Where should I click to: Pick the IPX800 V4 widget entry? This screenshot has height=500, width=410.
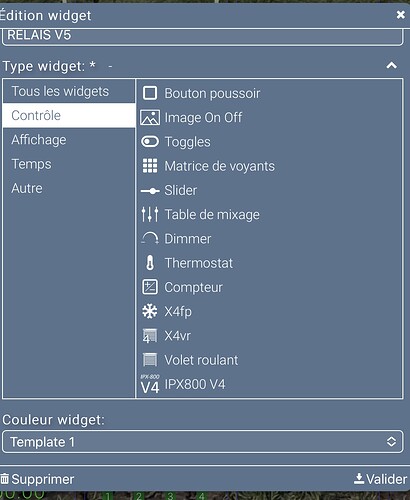pyautogui.click(x=183, y=385)
